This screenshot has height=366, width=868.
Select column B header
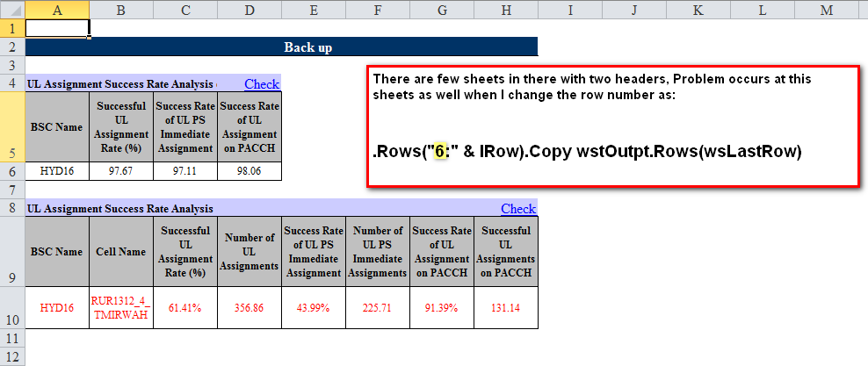(x=120, y=10)
